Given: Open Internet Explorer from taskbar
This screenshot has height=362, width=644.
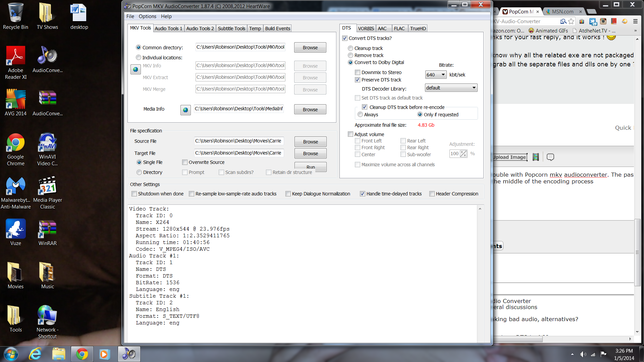Looking at the screenshot, I should (35, 354).
